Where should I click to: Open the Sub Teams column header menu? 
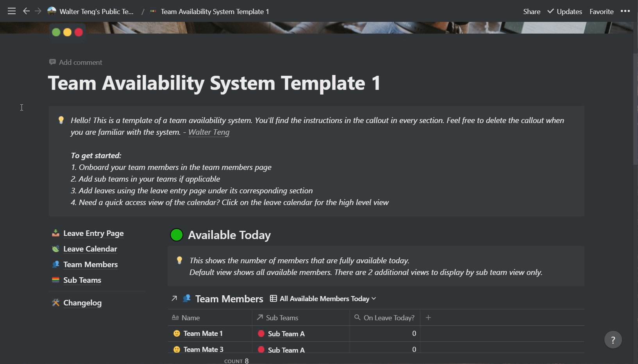tap(301, 318)
